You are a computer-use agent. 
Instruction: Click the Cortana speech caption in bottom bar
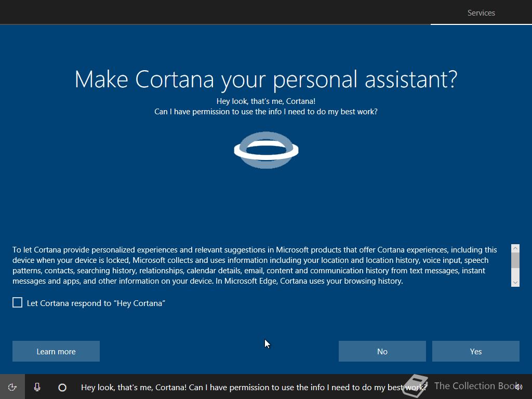pyautogui.click(x=254, y=387)
